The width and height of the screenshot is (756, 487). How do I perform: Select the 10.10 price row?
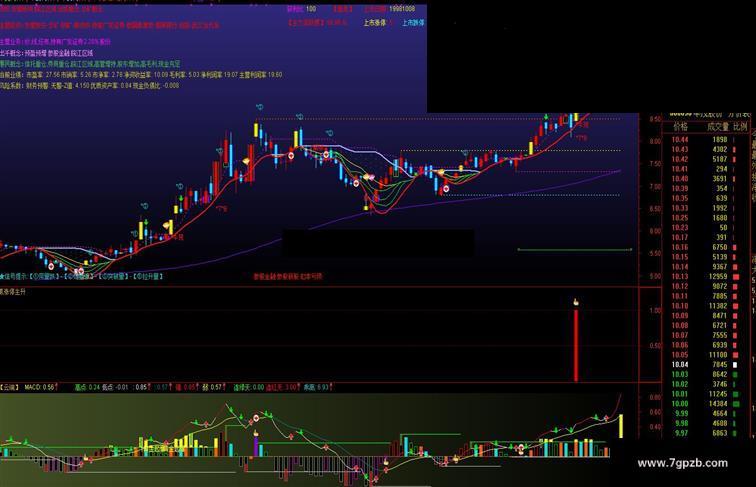point(705,306)
